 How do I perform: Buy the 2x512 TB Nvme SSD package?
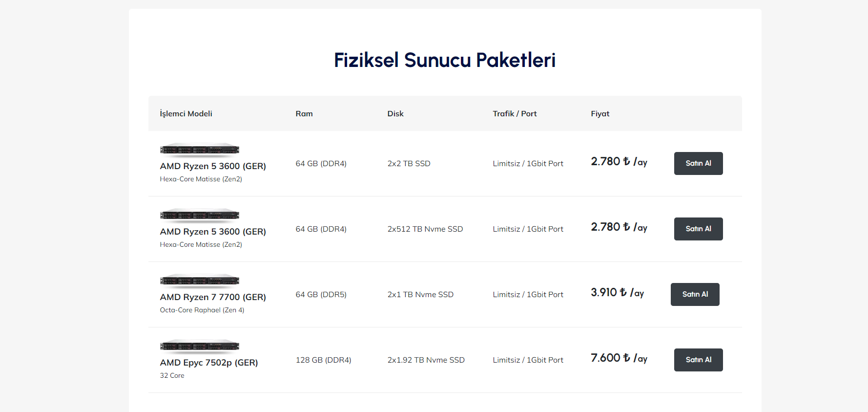point(698,229)
